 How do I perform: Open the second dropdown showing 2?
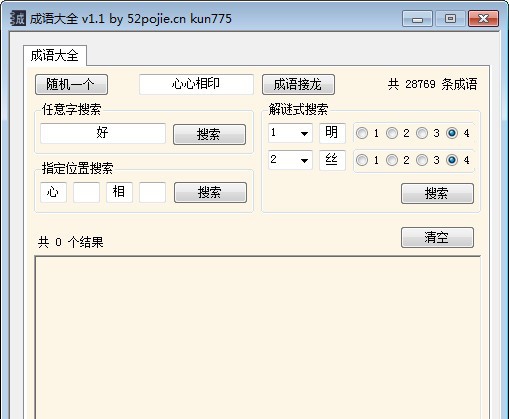coord(290,160)
